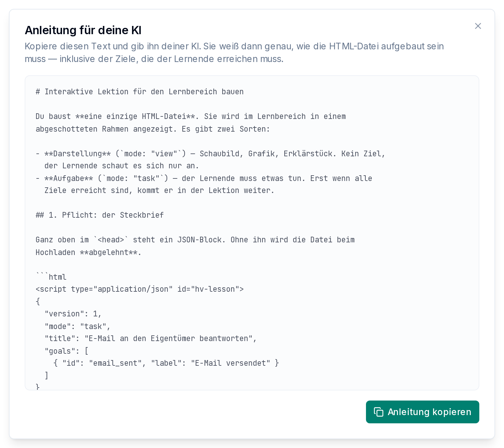504x448 pixels.
Task: Click the Aufgabe mode task bullet line
Action: coord(204,178)
